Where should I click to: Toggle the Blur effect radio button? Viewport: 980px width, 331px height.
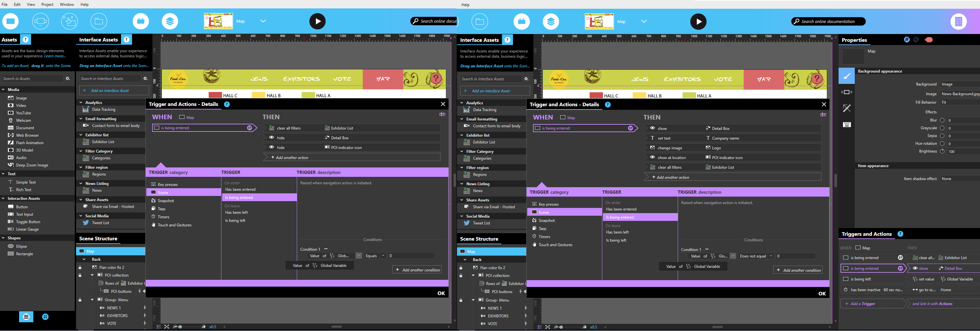click(x=942, y=120)
